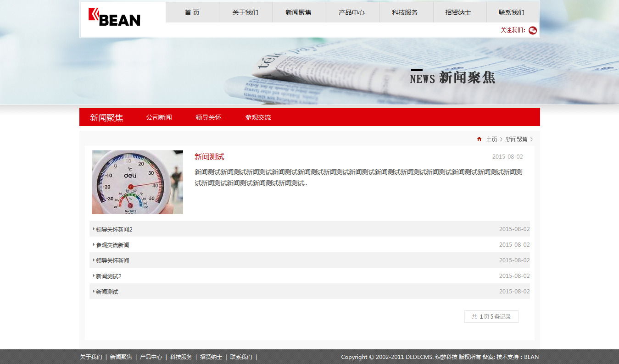Click the red home icon in breadcrumb
Screen dimensions: 619x364
point(479,139)
